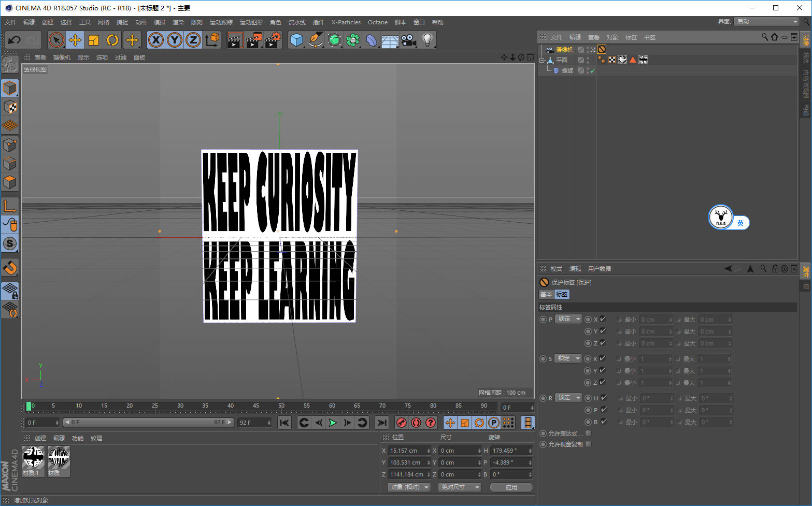Image resolution: width=812 pixels, height=506 pixels.
Task: Open the 文件 menu in menu bar
Action: pos(10,22)
